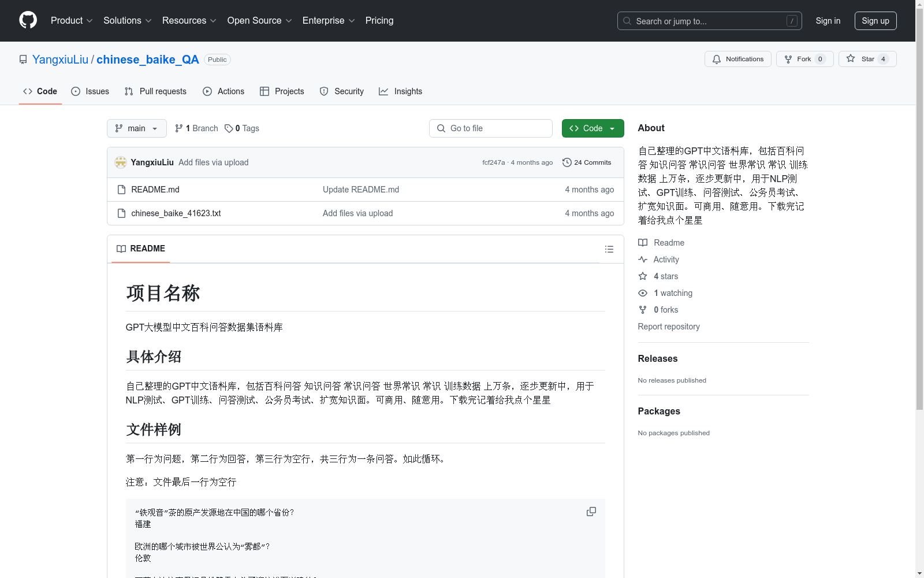
Task: Fork the chinese_baike_QA repository
Action: point(804,59)
